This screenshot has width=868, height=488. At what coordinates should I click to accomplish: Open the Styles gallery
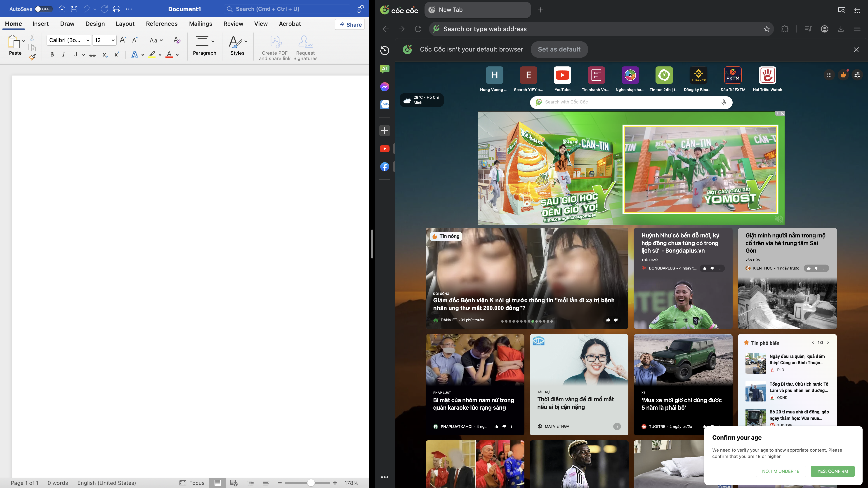click(238, 45)
